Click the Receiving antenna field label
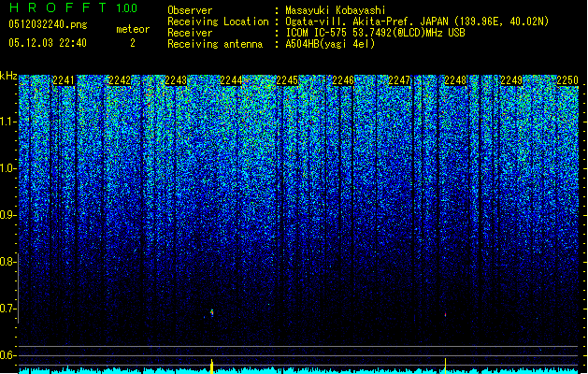 point(215,44)
